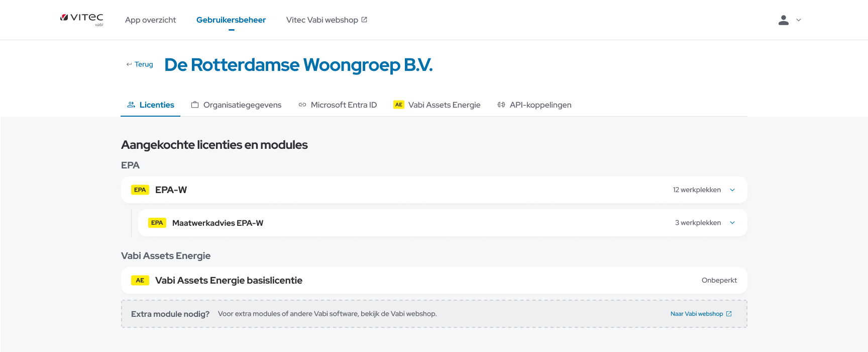The height and width of the screenshot is (352, 868).
Task: Expand the Maatwerkadvies EPA-W 3 werkplekken chevron
Action: tap(732, 223)
